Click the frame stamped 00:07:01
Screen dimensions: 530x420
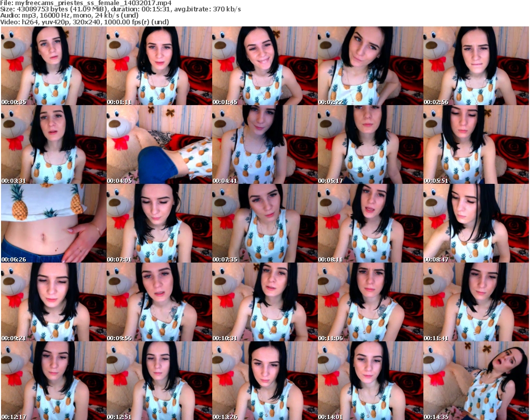159,223
